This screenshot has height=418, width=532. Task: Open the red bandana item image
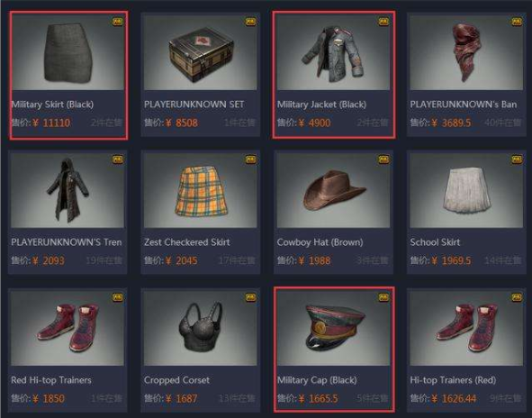tap(466, 52)
